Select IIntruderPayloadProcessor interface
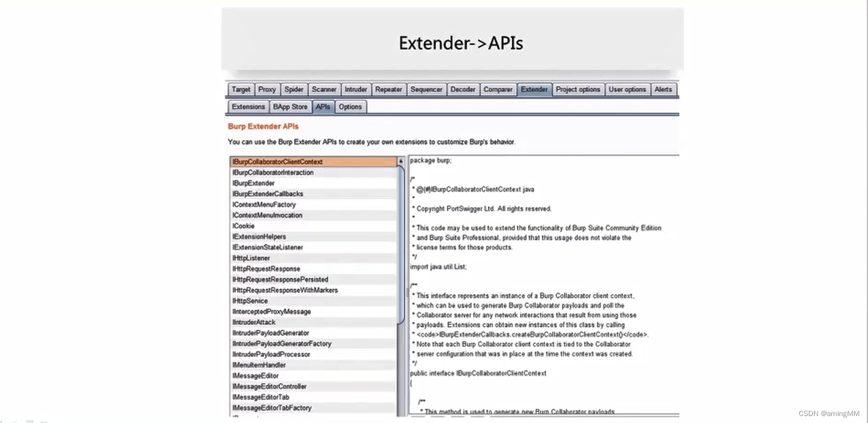The width and height of the screenshot is (868, 423). point(313,354)
